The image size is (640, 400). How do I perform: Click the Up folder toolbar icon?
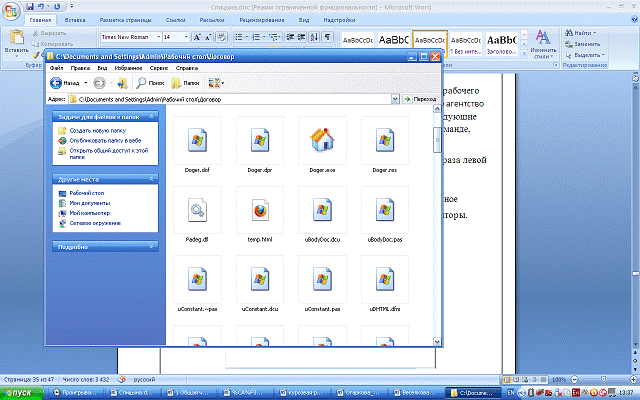120,85
